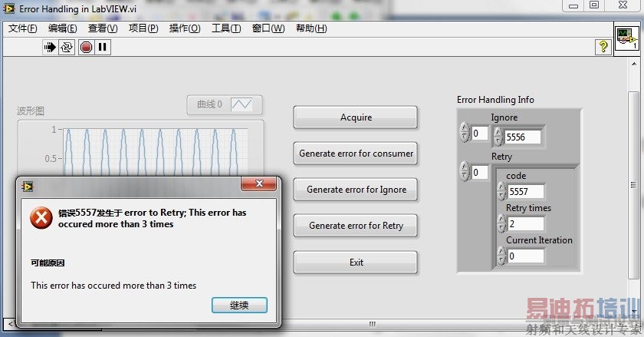Image resolution: width=644 pixels, height=337 pixels.
Task: Open the 窗口(W) menu
Action: point(268,28)
